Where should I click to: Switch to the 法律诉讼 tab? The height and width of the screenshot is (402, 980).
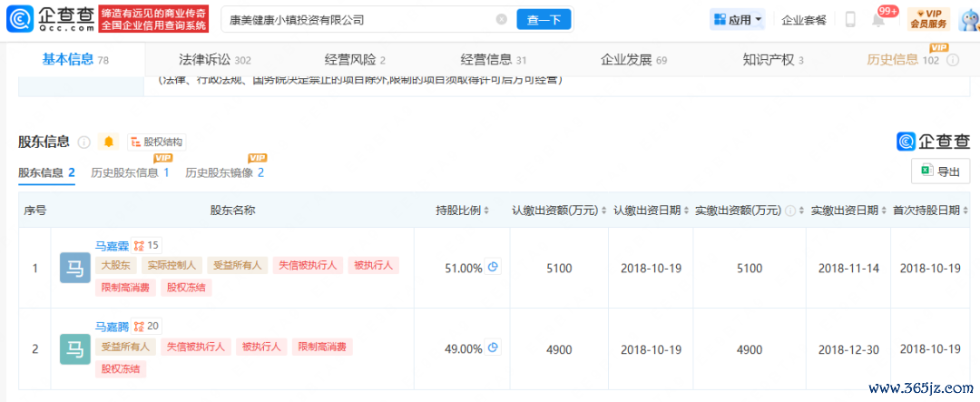[x=214, y=60]
